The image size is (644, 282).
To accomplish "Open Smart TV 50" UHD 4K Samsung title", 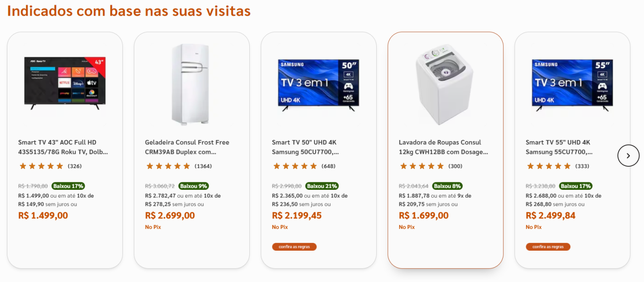I will click(x=305, y=147).
